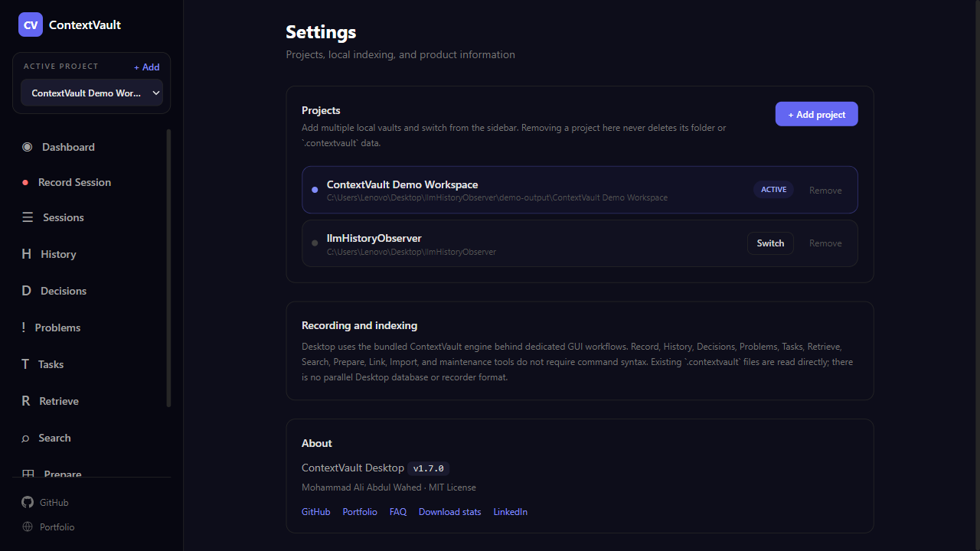This screenshot has height=551, width=980.
Task: Remove the llmHistoryObserver project
Action: [825, 243]
